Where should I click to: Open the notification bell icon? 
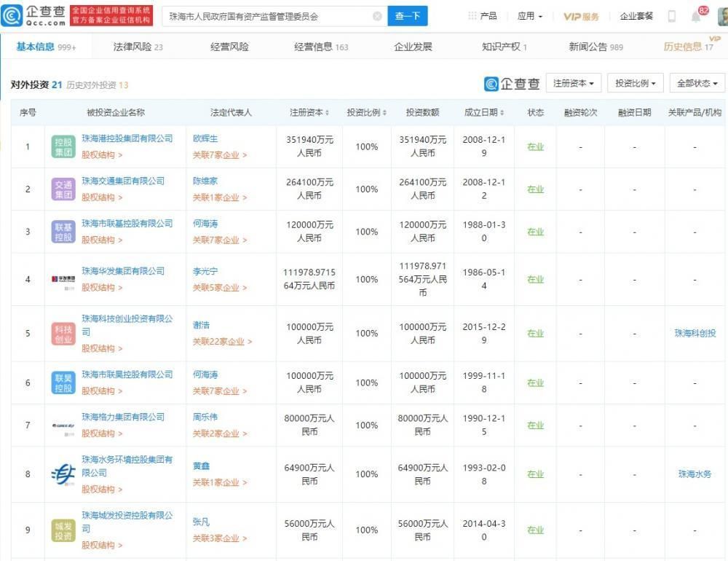[x=695, y=17]
